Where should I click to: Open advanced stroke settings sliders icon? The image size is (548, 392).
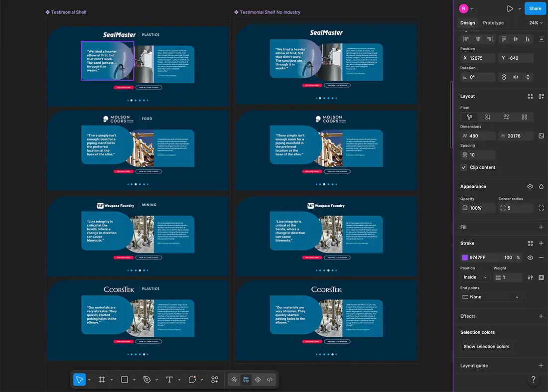(530, 277)
